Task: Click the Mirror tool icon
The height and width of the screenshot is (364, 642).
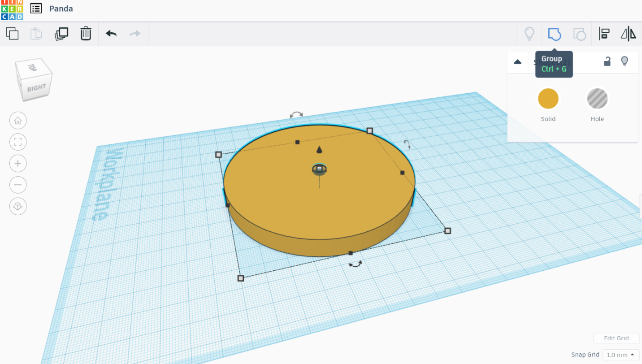Action: click(x=628, y=34)
